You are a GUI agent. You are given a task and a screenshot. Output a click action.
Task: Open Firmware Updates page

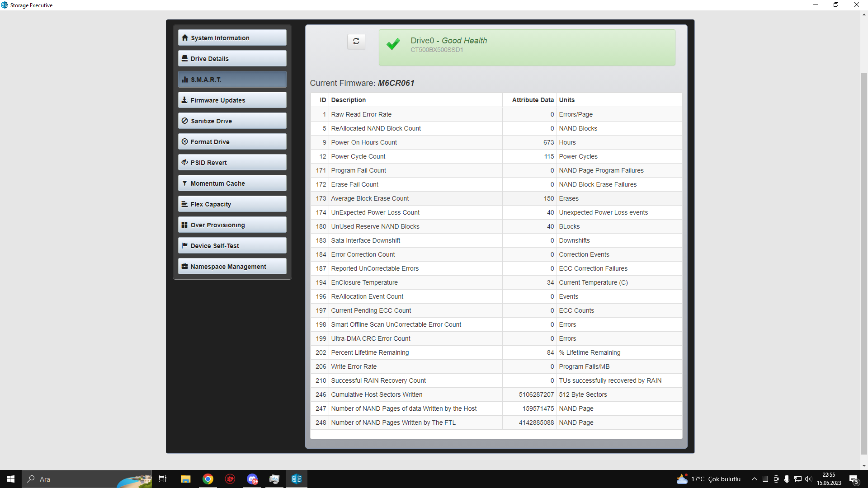(x=232, y=100)
